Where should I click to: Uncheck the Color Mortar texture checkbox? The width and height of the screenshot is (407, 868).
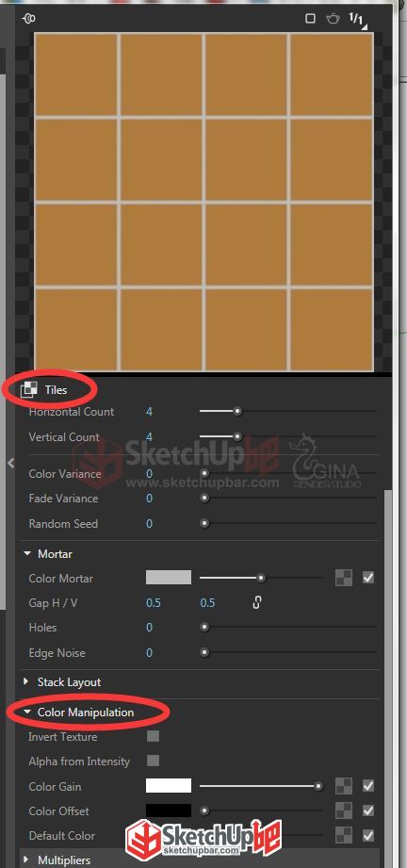point(368,578)
